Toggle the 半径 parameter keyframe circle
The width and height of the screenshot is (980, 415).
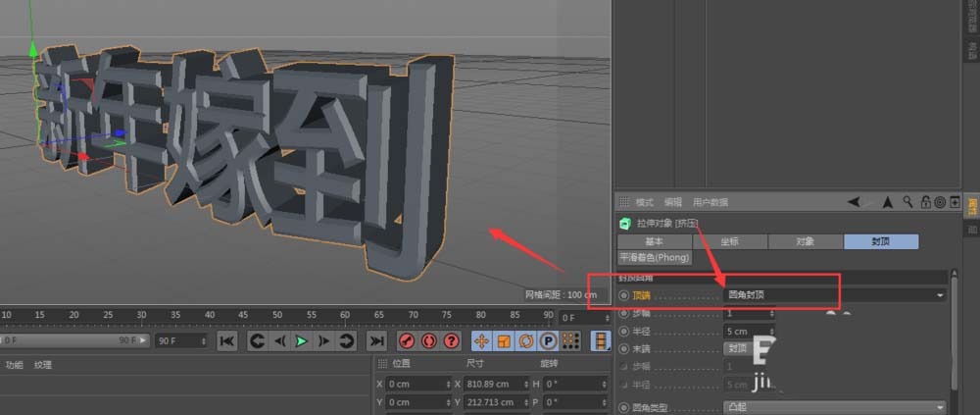pos(623,331)
